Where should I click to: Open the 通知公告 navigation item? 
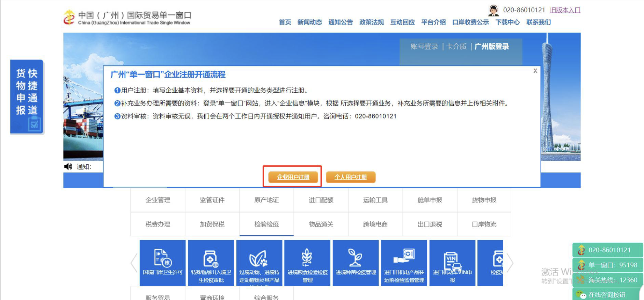[341, 22]
